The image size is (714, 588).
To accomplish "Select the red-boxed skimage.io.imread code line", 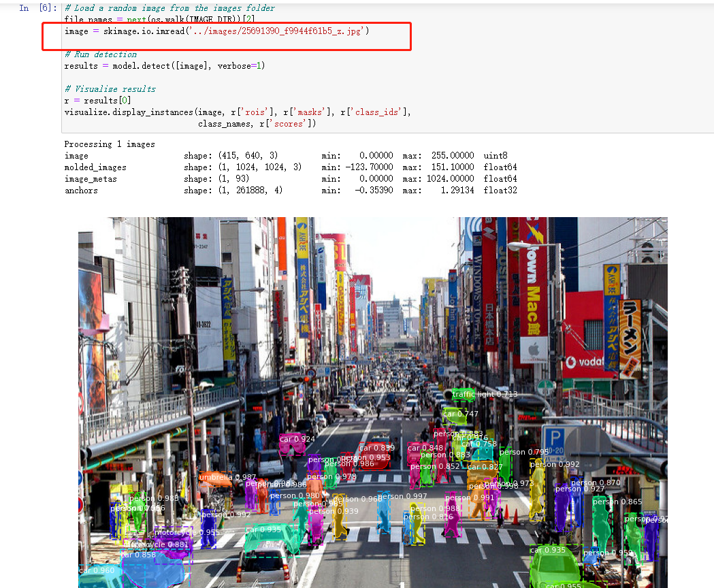I will tap(225, 31).
